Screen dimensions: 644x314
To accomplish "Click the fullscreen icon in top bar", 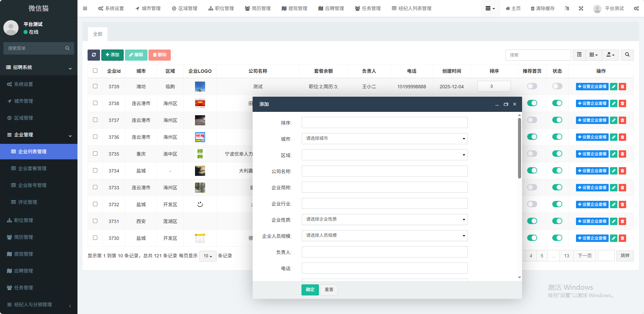I will tap(581, 8).
